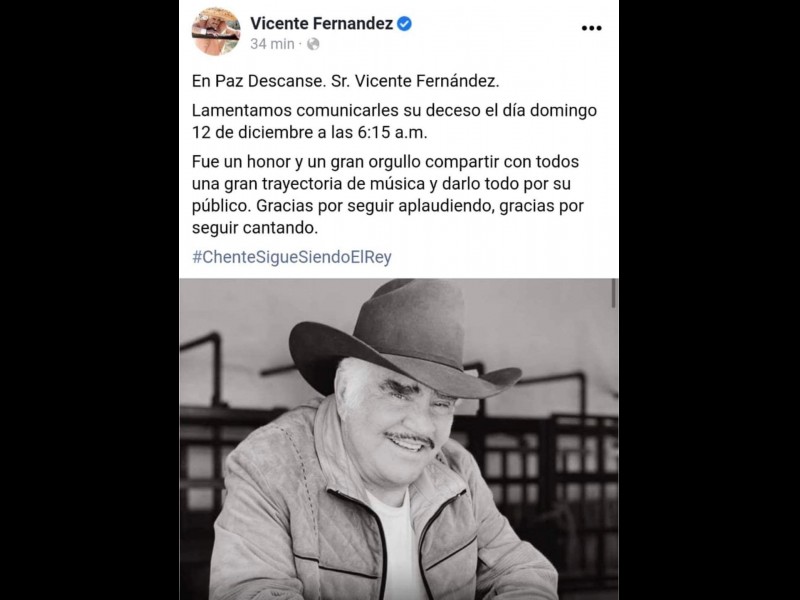Open the three-dot post options menu

[x=591, y=28]
